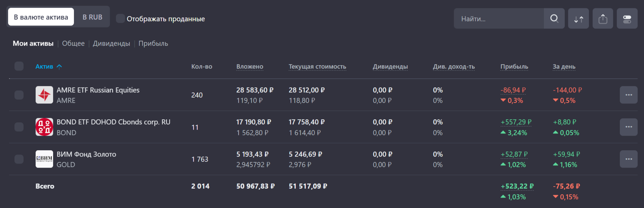Tick the select-all assets checkbox
Image resolution: width=644 pixels, height=208 pixels.
(x=19, y=66)
